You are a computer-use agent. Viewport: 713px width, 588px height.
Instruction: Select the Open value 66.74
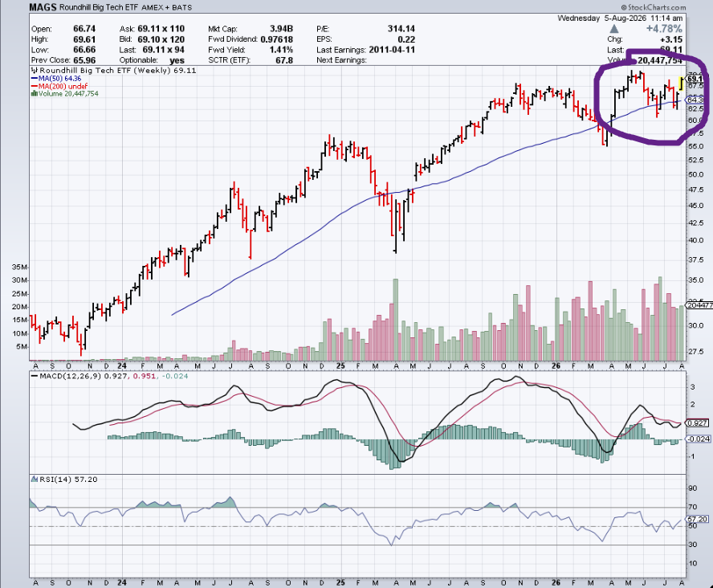[84, 29]
